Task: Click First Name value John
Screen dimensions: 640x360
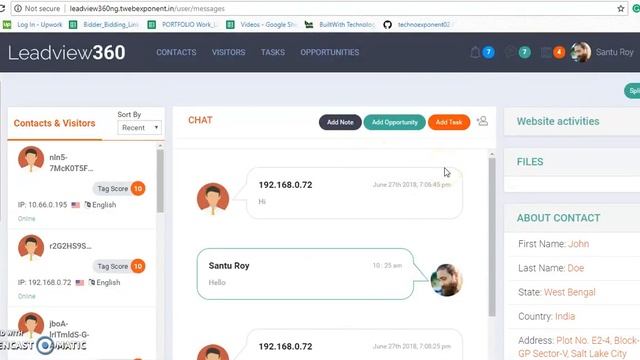Action: pyautogui.click(x=578, y=244)
